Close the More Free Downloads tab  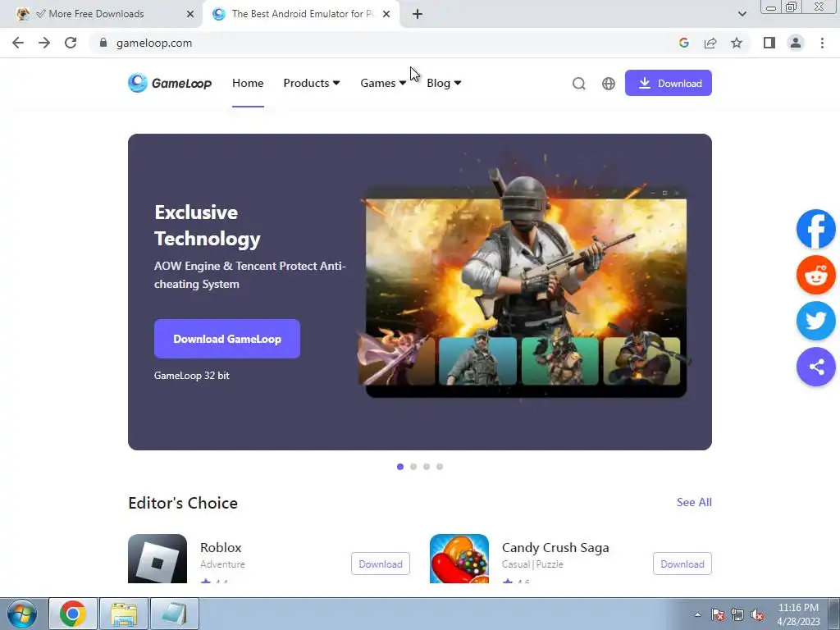point(190,14)
